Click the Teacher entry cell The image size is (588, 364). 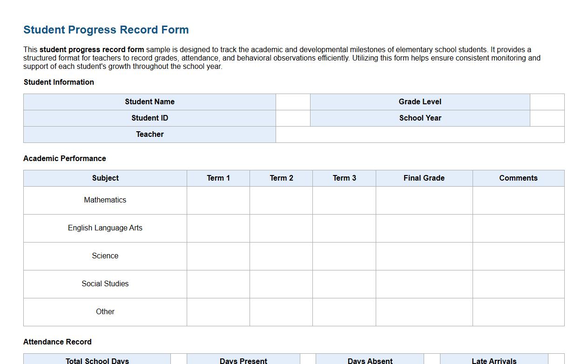pos(419,134)
